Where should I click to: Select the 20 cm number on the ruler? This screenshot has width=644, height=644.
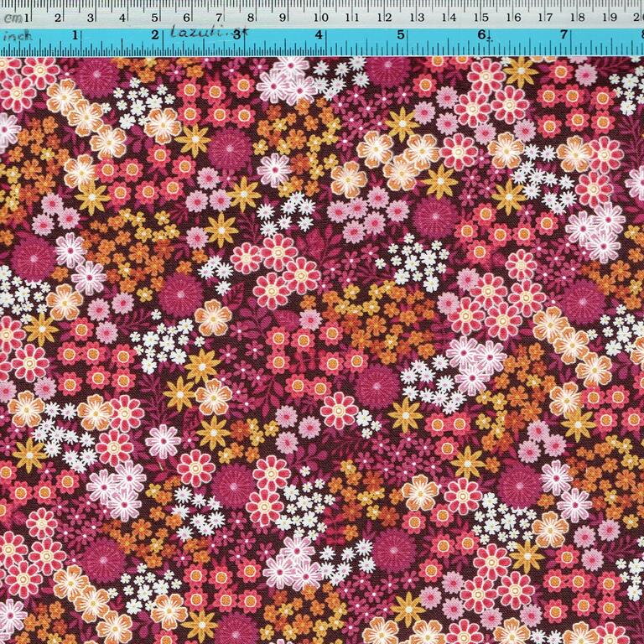(640, 18)
